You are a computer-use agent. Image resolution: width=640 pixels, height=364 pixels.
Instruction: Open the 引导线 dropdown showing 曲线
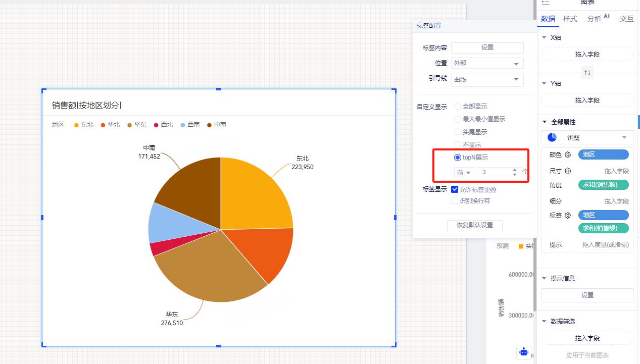pos(487,79)
